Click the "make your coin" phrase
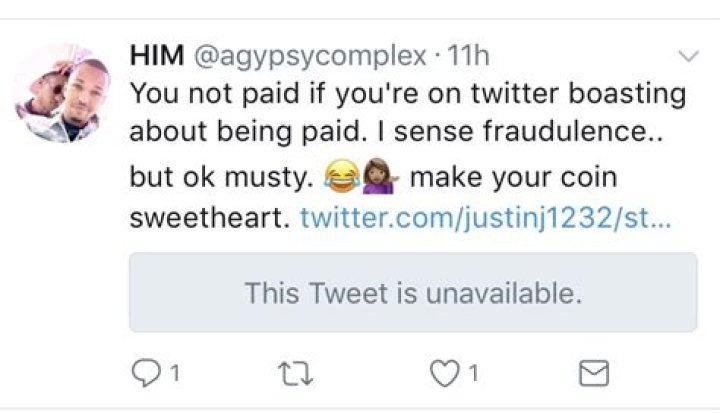 click(x=514, y=179)
